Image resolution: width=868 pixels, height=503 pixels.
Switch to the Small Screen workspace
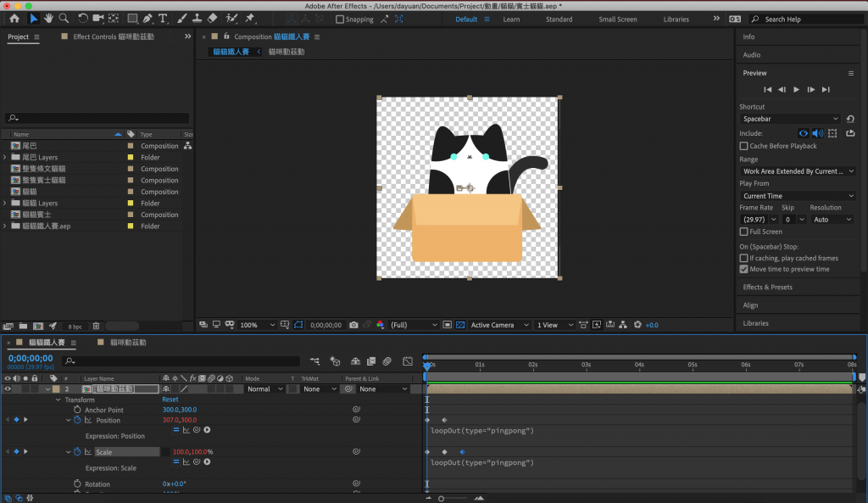click(x=617, y=20)
